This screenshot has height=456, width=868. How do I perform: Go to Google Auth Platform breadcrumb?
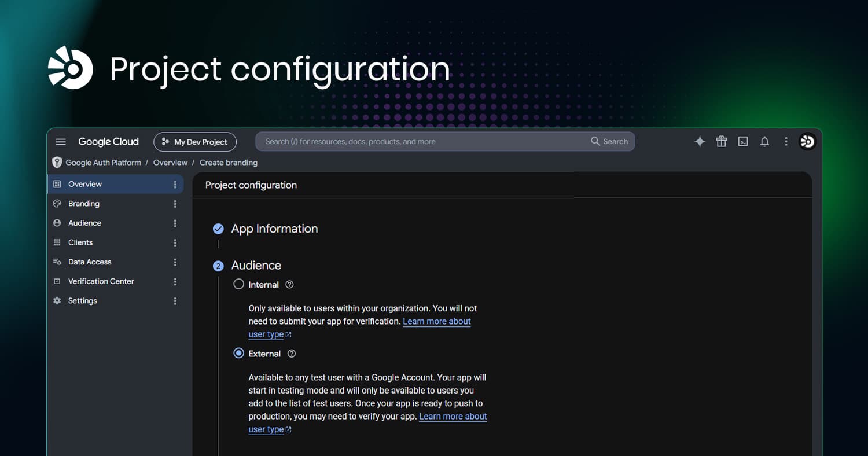tap(104, 163)
